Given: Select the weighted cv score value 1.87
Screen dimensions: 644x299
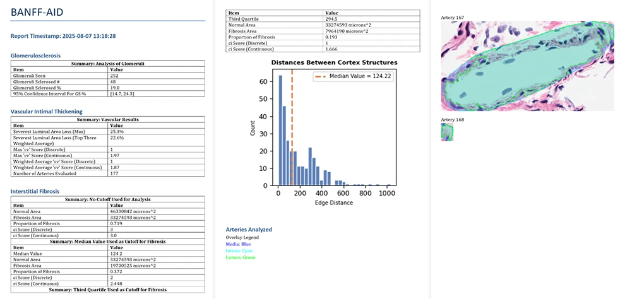Looking at the screenshot, I should tap(115, 167).
